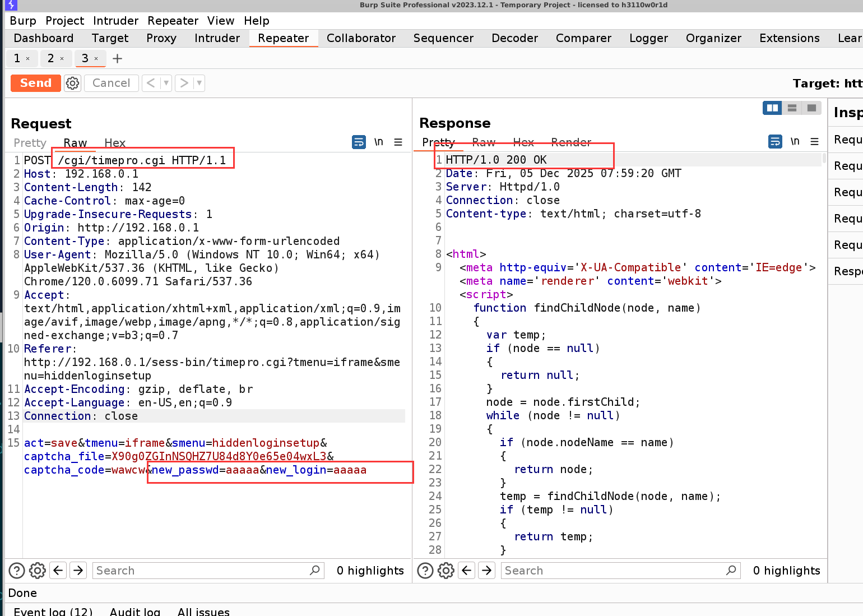Click the orange Send button
The image size is (863, 616).
[x=36, y=83]
